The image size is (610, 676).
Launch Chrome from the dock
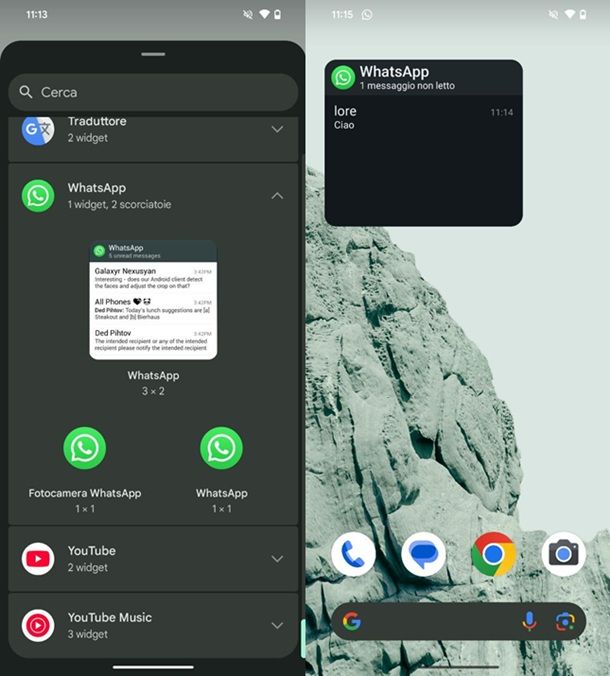point(494,554)
